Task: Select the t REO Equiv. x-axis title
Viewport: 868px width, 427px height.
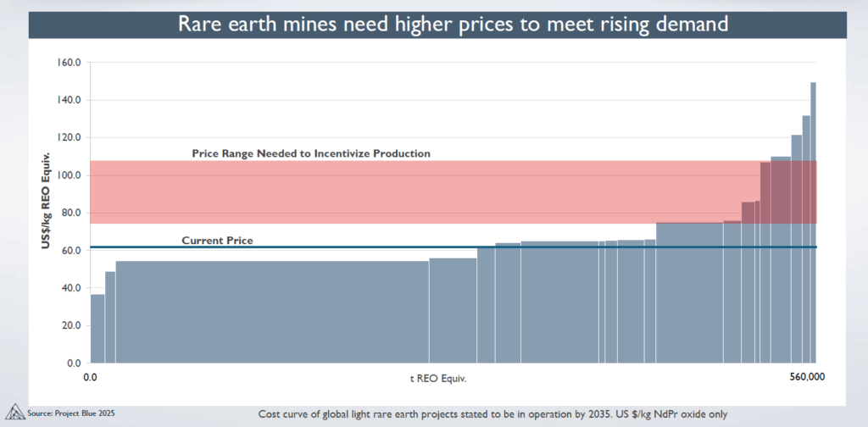Action: tap(437, 377)
